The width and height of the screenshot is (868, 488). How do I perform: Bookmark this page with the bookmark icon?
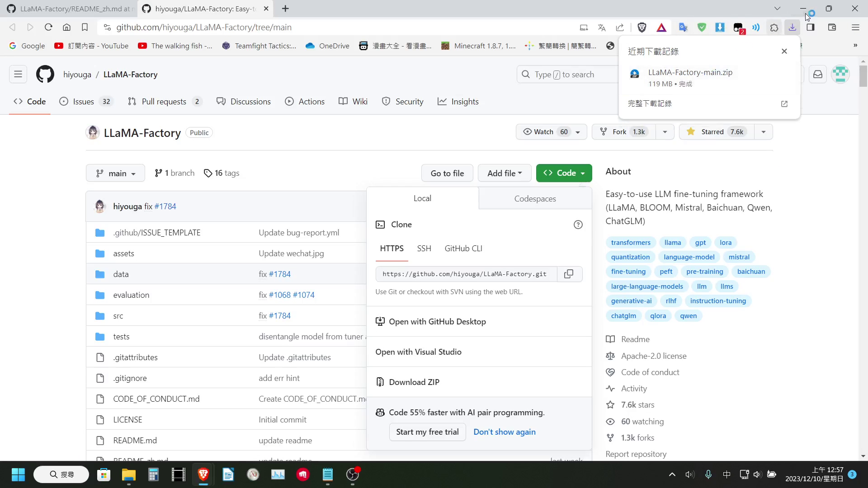click(x=85, y=28)
